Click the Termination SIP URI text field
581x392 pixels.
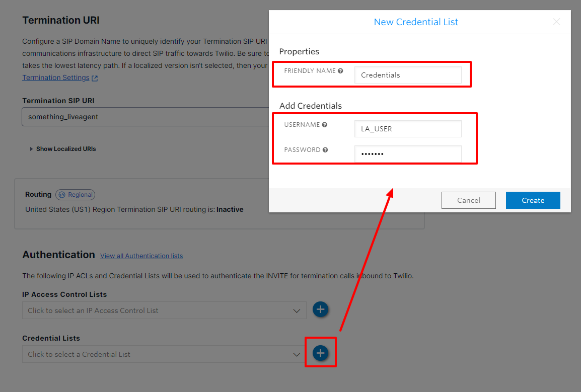[146, 117]
